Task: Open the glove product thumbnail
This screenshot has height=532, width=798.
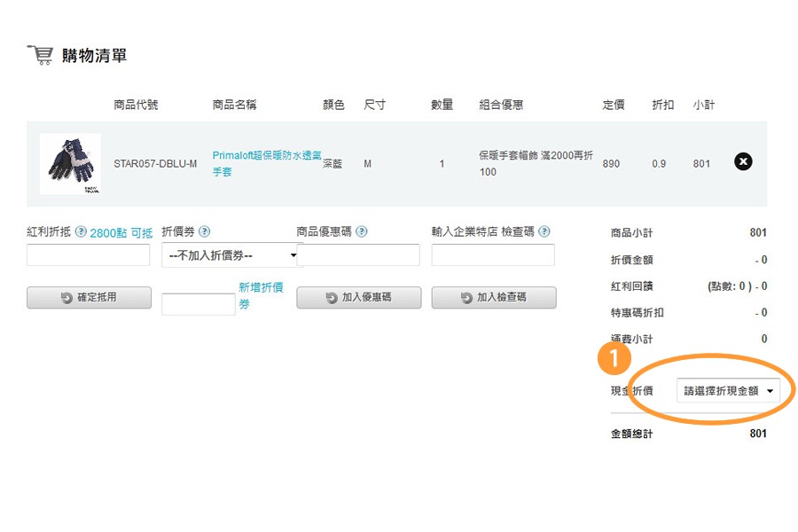Action: 70,163
